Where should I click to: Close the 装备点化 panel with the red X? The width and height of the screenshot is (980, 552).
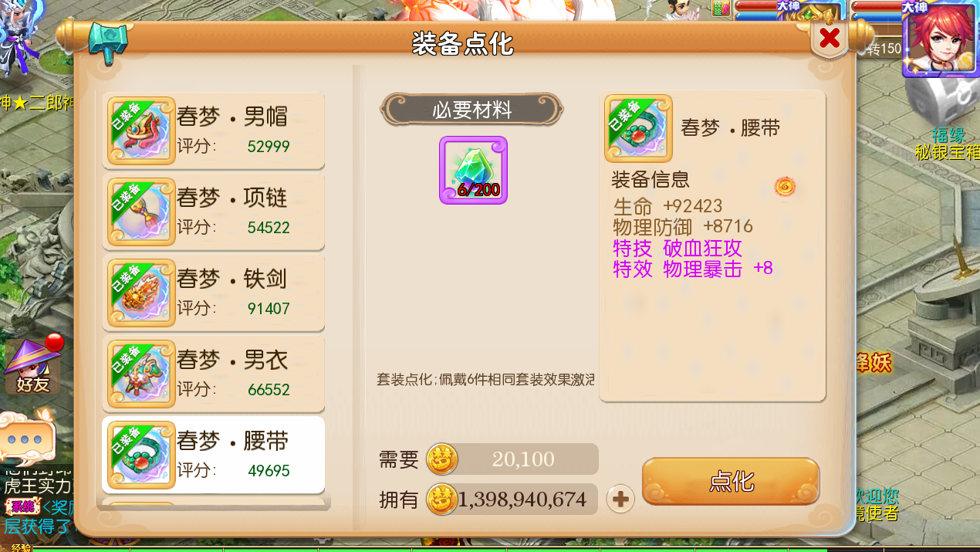830,38
